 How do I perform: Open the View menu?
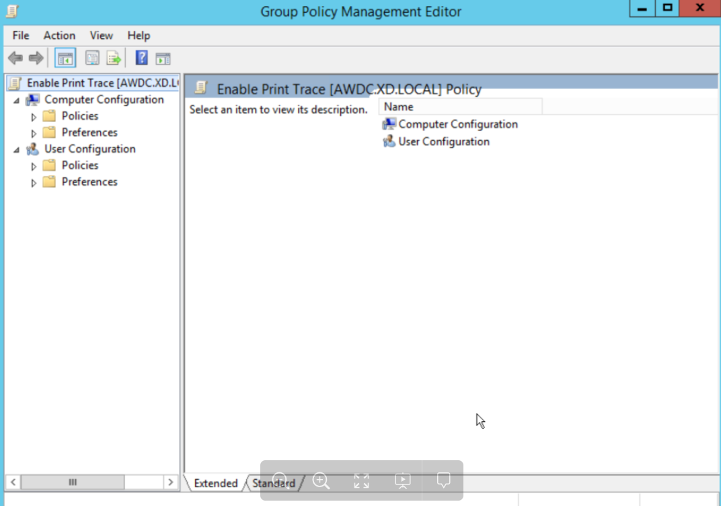point(101,35)
